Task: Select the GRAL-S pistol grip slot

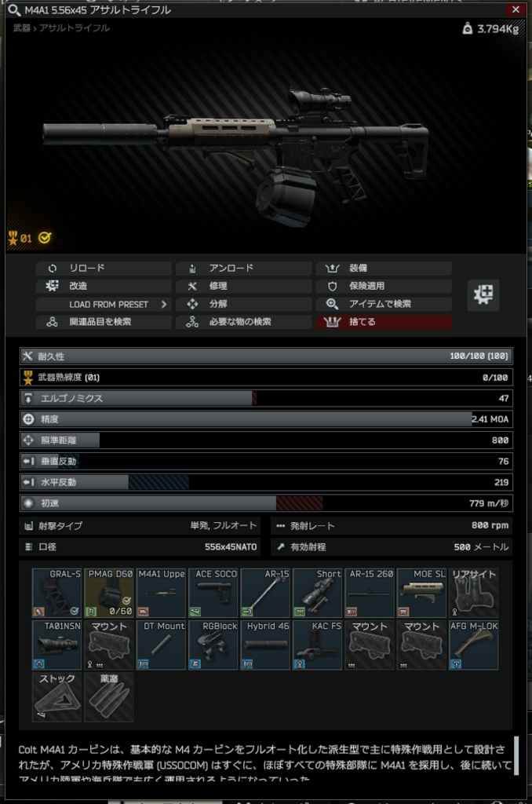Action: coord(57,593)
